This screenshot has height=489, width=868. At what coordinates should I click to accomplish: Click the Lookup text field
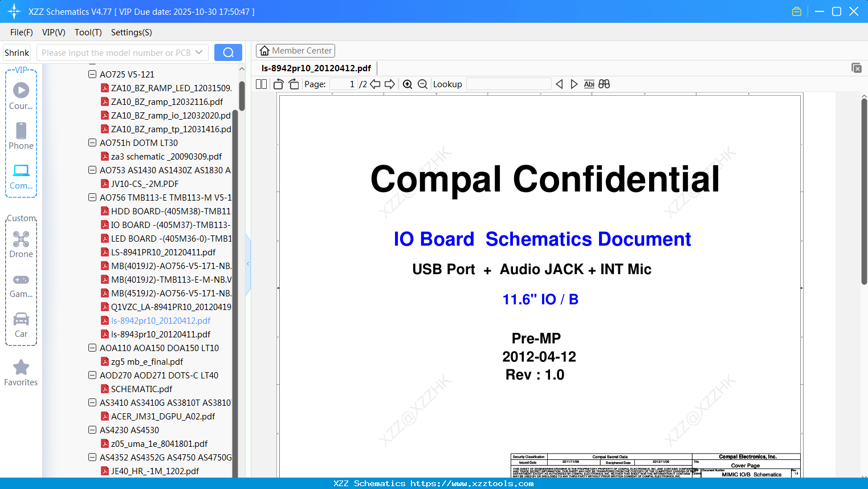(x=509, y=84)
